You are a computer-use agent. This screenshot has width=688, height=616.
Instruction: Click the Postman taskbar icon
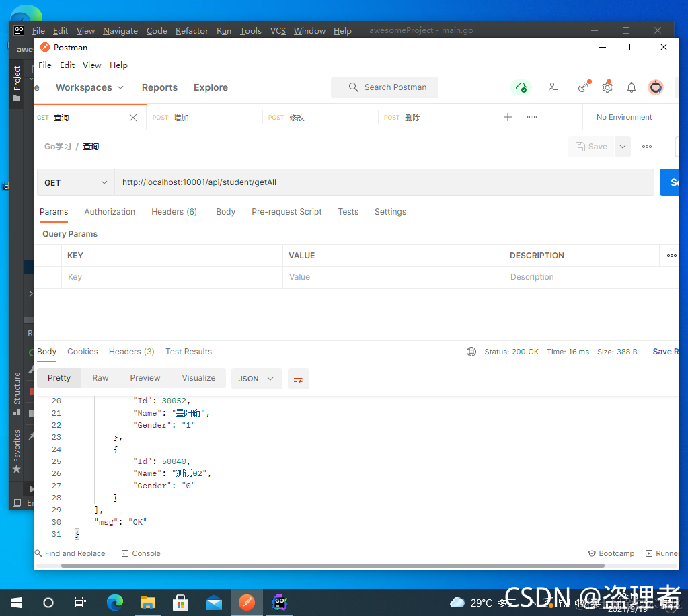click(x=247, y=603)
